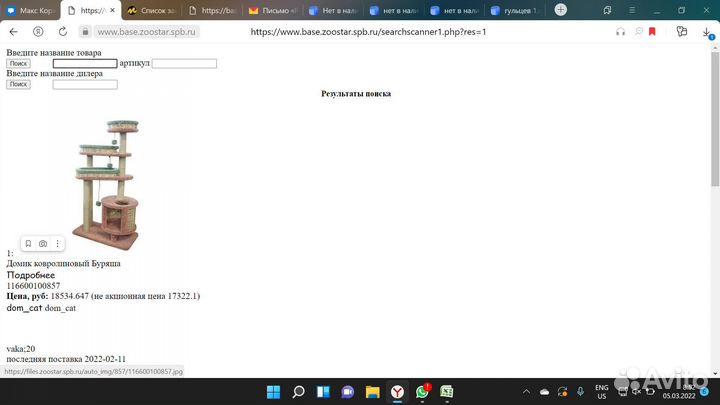Click the Windows Start button

point(273,392)
